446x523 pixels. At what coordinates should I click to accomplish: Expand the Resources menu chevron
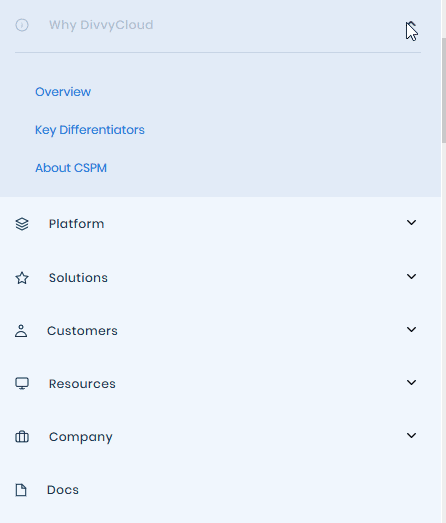pyautogui.click(x=411, y=382)
